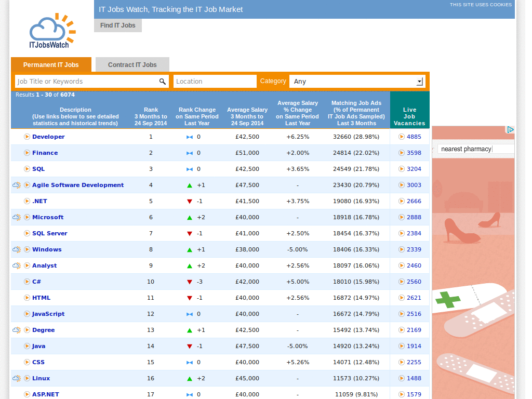Open the ASP.NET statistics link
Screen dimensions: 532x399
point(46,394)
